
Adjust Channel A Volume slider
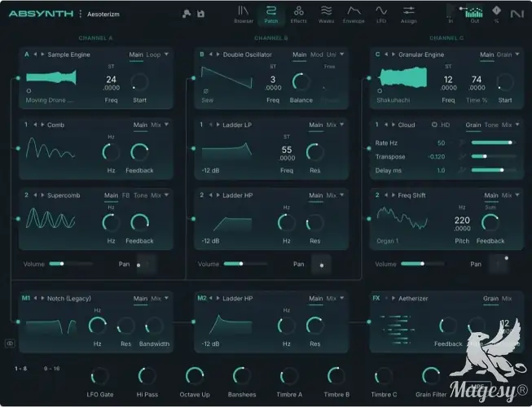[x=71, y=264]
